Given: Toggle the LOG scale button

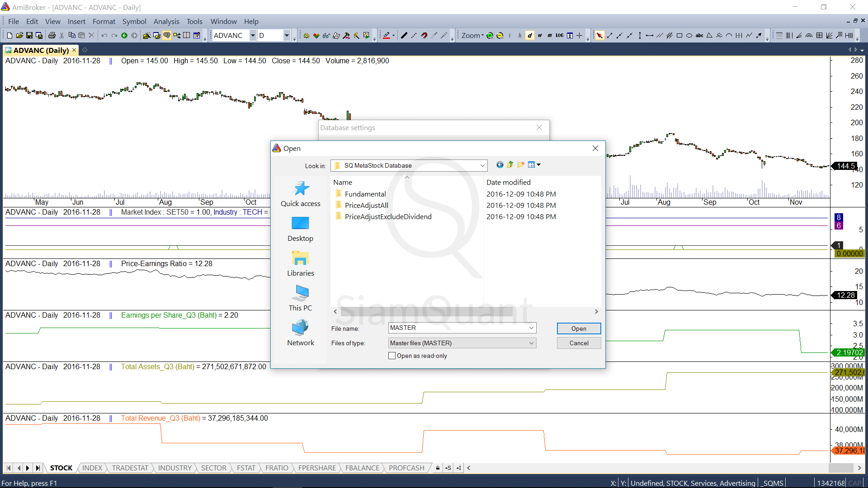Looking at the screenshot, I should coord(559,36).
